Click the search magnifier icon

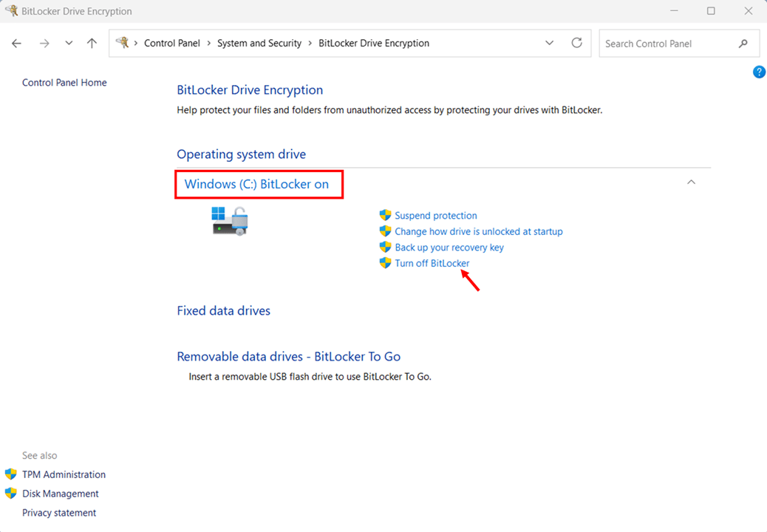coord(743,44)
